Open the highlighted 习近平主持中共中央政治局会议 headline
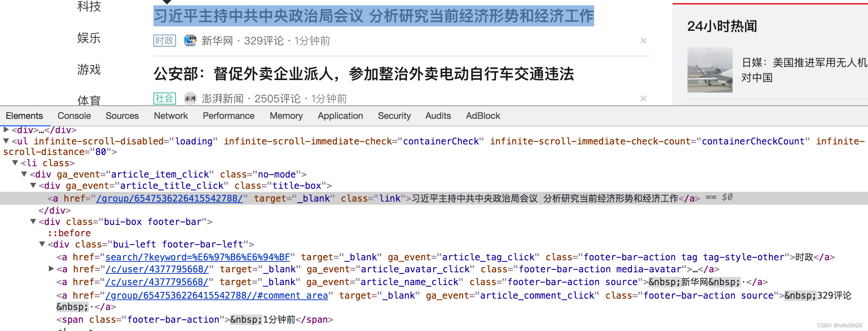The width and height of the screenshot is (868, 331). 374,16
